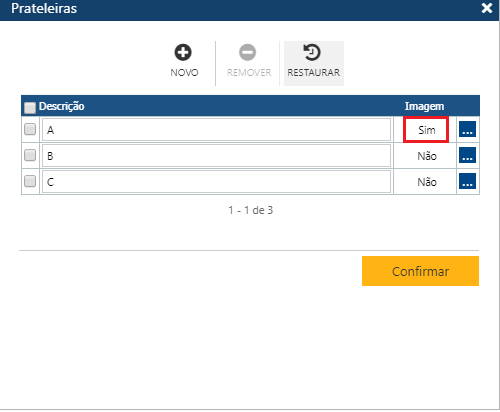Check the checkbox for row C
Screen dimensions: 500x412
point(30,181)
